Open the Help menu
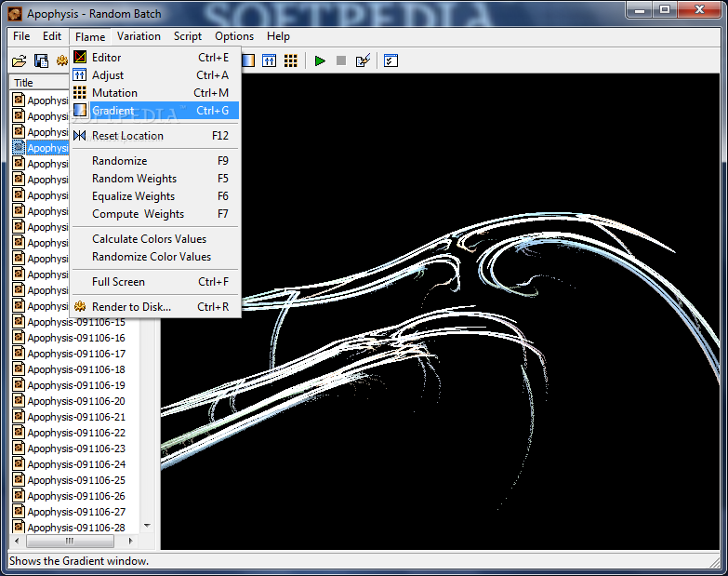Image resolution: width=728 pixels, height=576 pixels. click(x=278, y=36)
